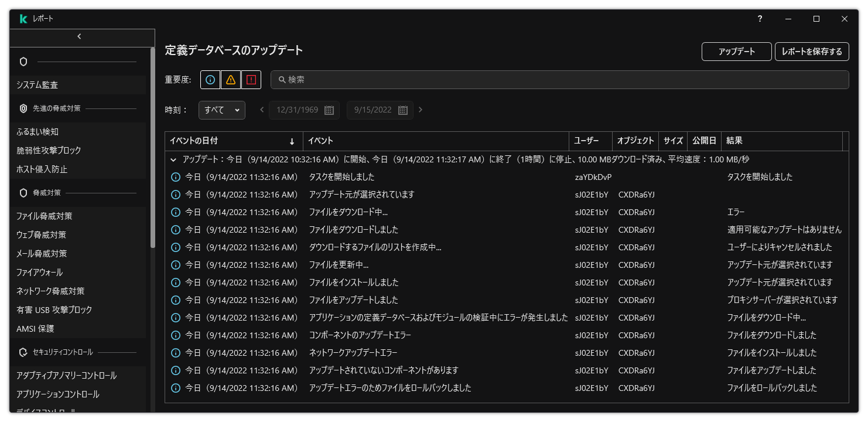Open the start date calendar picker

[329, 110]
